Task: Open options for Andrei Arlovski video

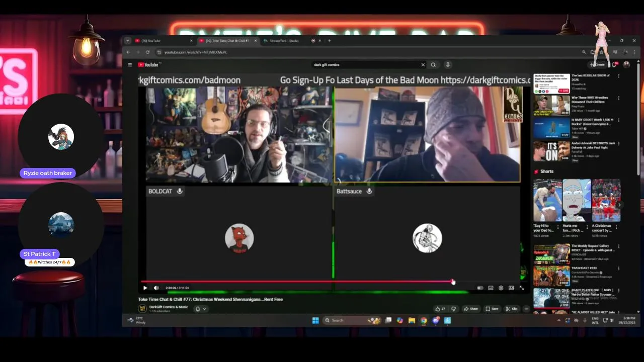Action: pos(619,143)
